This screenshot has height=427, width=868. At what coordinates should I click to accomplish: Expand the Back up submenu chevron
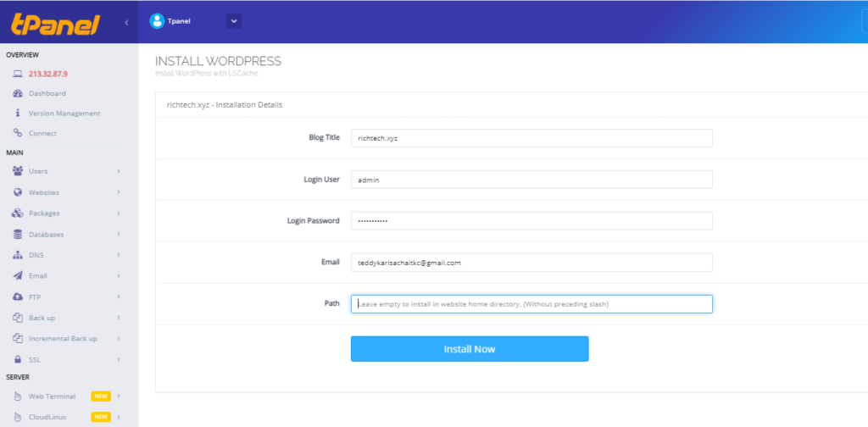[119, 318]
